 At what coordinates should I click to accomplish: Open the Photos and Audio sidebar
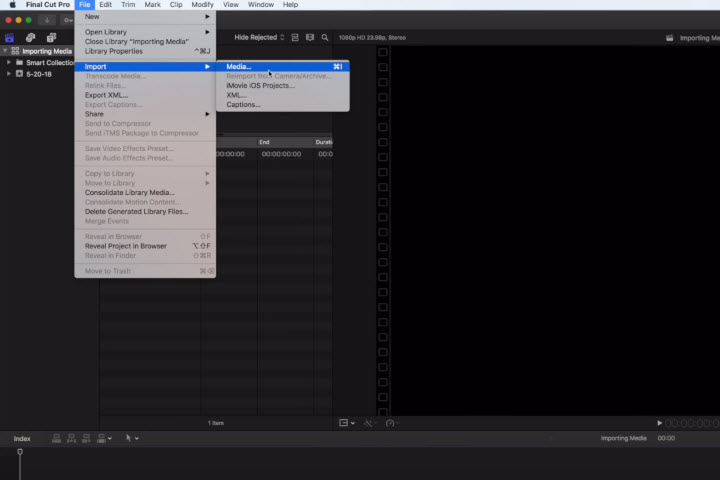(x=30, y=37)
